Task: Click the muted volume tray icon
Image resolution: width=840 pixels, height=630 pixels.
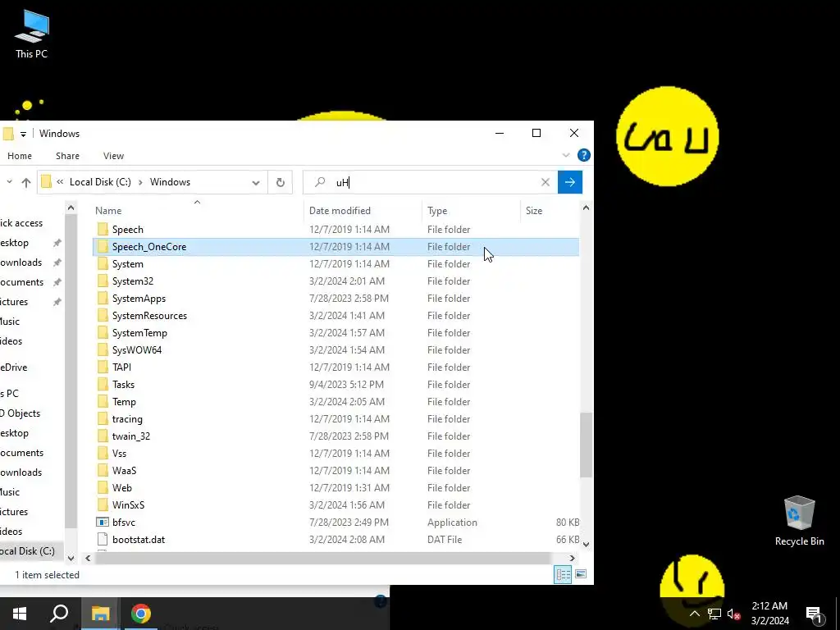Action: (x=733, y=614)
